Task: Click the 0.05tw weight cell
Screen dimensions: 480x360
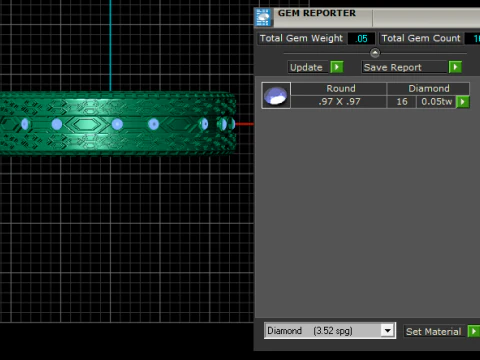Action: pos(436,102)
